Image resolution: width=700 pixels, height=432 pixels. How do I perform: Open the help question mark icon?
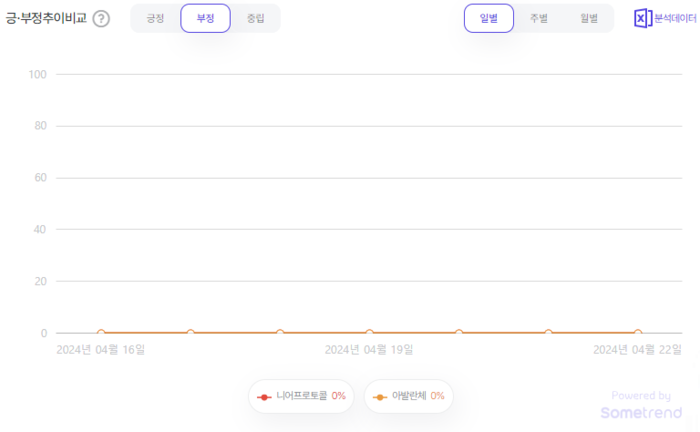[x=101, y=19]
